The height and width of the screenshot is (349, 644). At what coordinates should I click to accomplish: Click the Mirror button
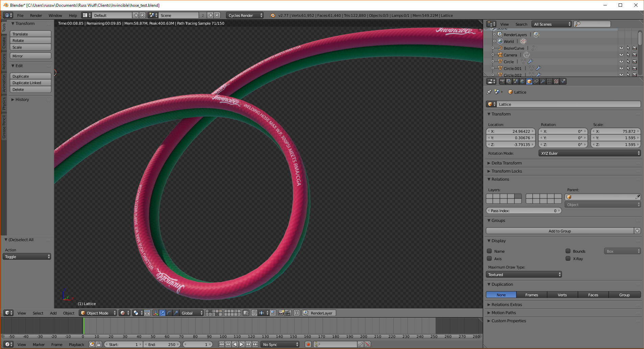coord(30,56)
